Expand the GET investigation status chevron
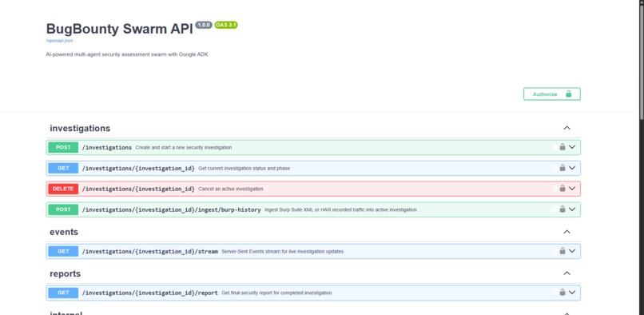644x315 pixels. click(572, 168)
